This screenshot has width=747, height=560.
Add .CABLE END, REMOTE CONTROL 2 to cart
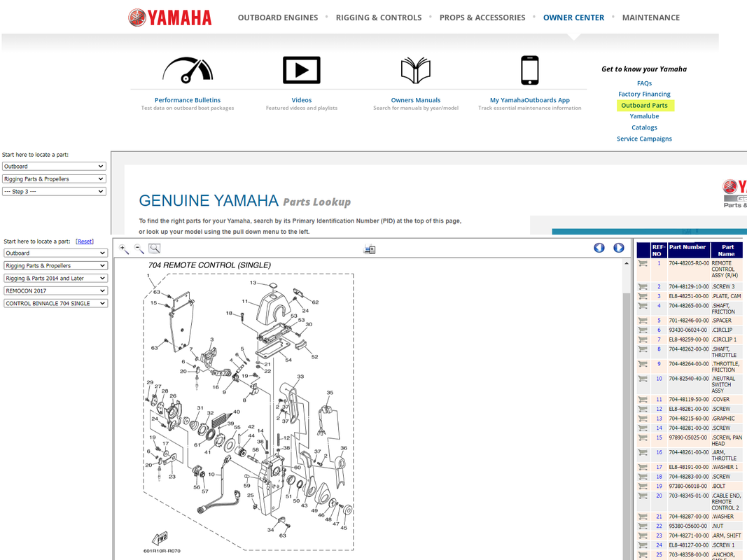[x=643, y=496]
